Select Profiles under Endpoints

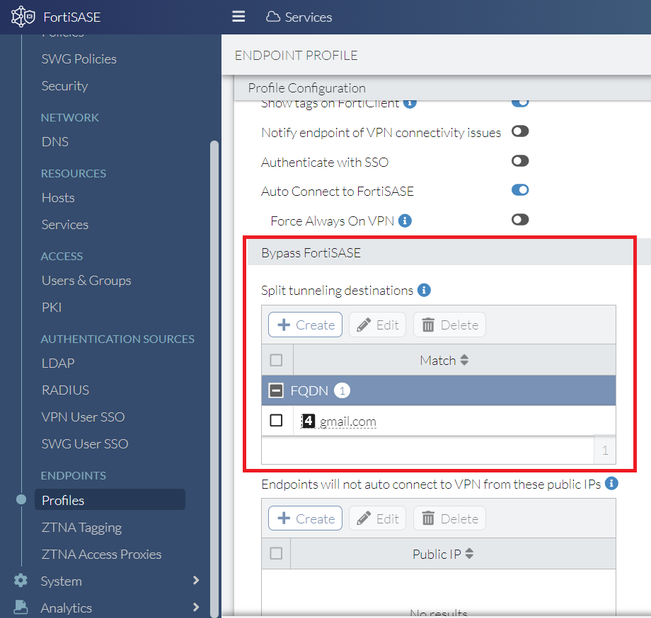(x=110, y=500)
